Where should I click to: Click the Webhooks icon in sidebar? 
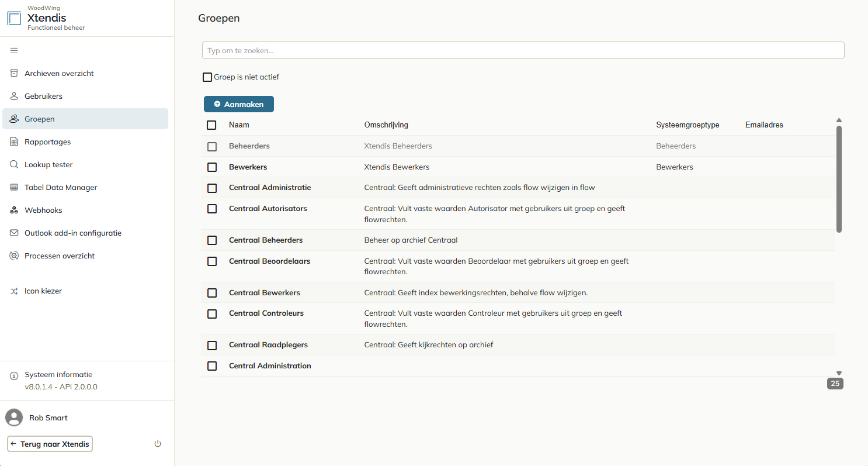[x=14, y=210]
